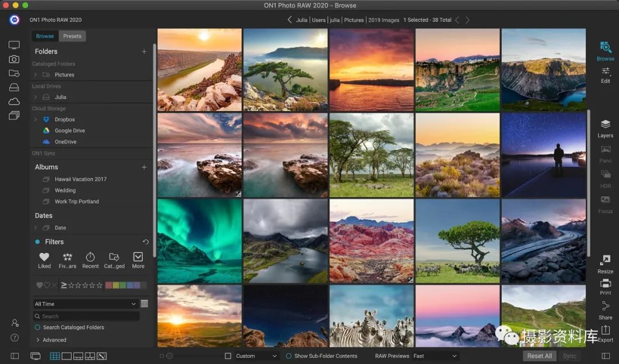The image size is (619, 364).
Task: Filter photos by Liked
Action: (44, 260)
